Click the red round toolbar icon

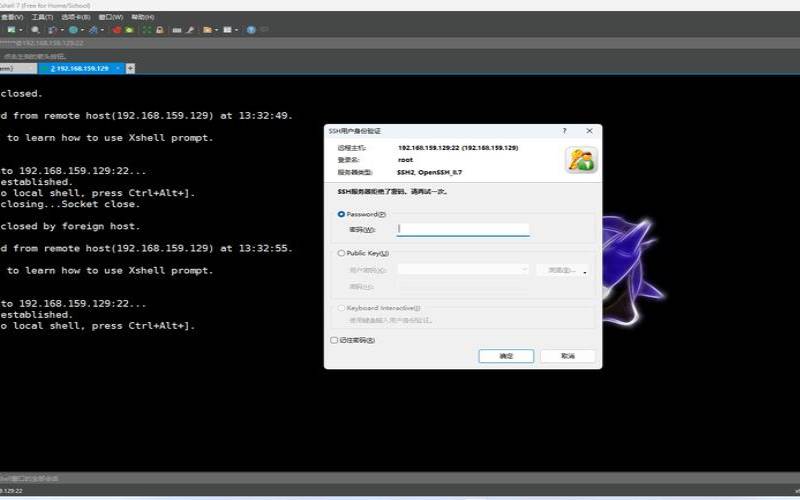click(117, 30)
